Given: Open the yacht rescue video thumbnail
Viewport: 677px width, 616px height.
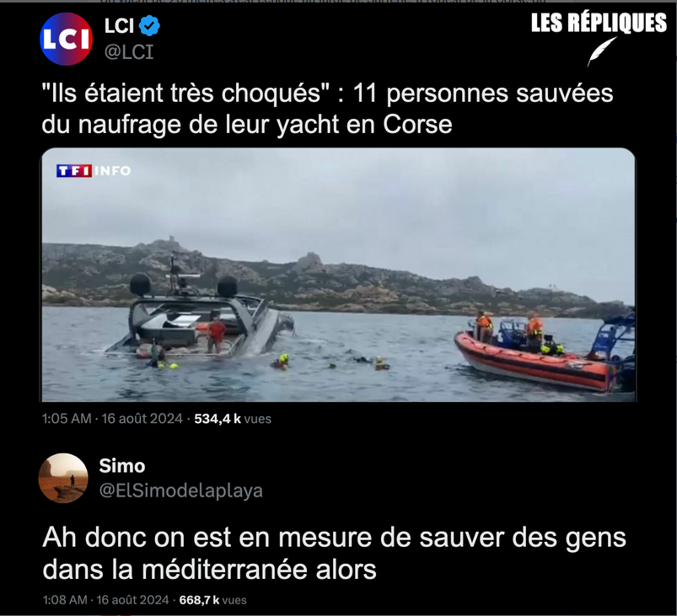Looking at the screenshot, I should tap(339, 275).
